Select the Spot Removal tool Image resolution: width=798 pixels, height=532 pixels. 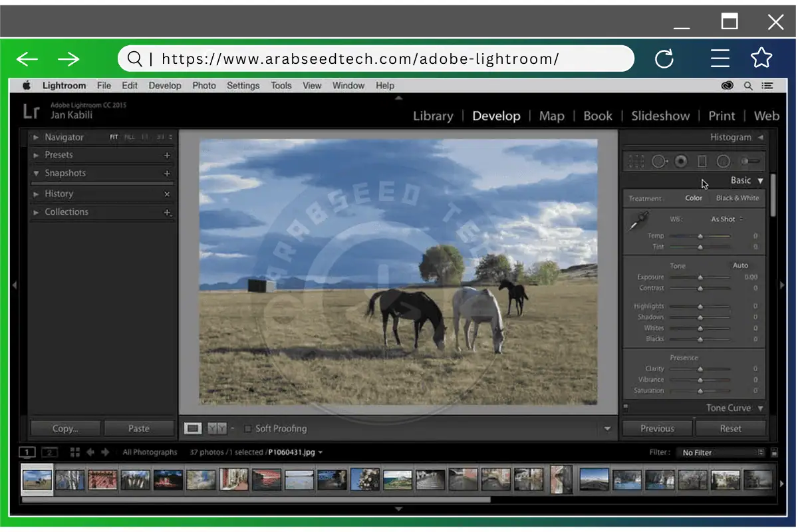[658, 161]
